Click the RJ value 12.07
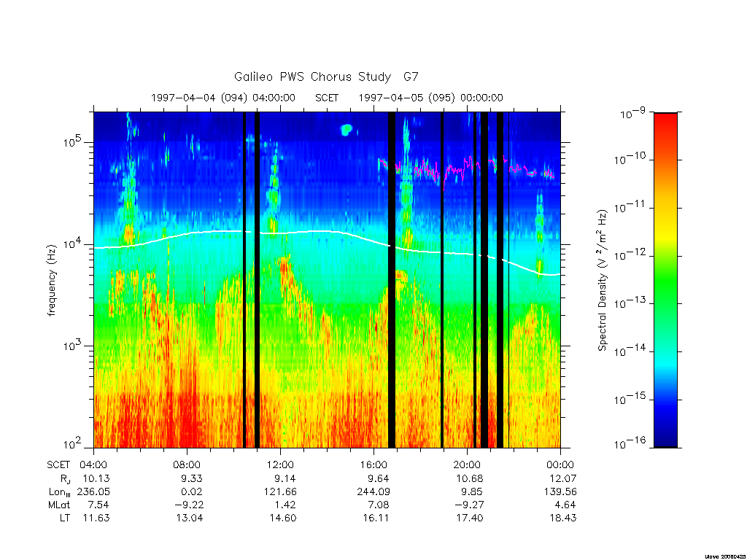The width and height of the screenshot is (747, 560). click(563, 478)
